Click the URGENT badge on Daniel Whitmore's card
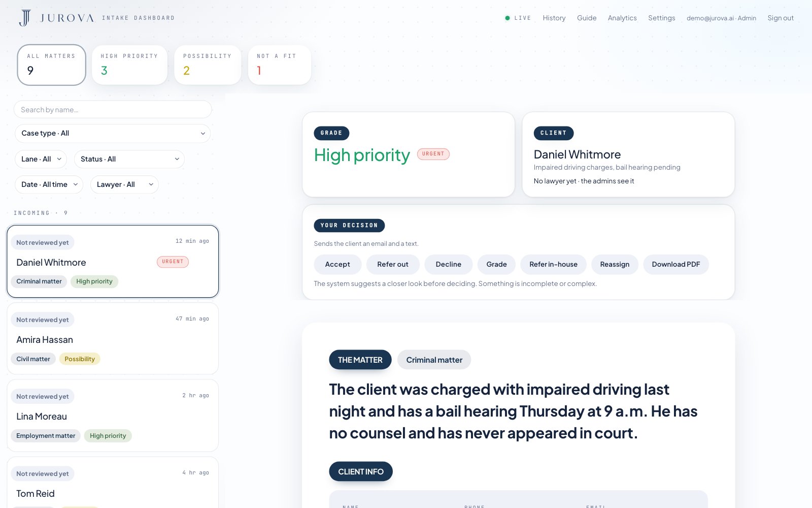This screenshot has width=812, height=508. click(173, 262)
